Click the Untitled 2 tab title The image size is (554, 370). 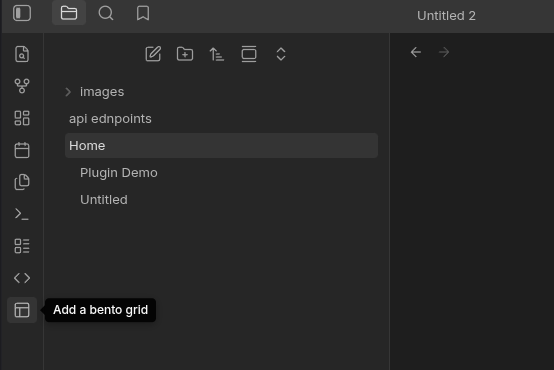point(446,16)
